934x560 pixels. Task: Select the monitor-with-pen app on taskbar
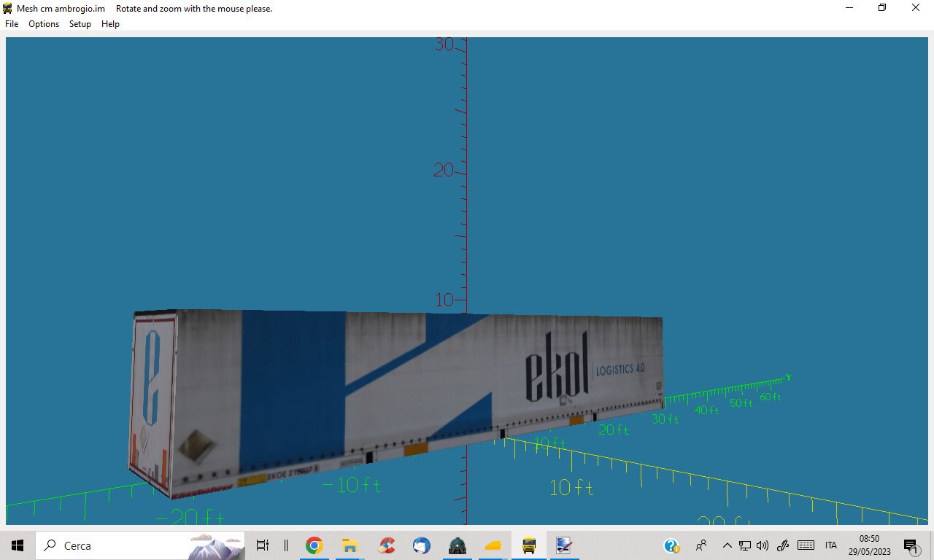click(563, 545)
